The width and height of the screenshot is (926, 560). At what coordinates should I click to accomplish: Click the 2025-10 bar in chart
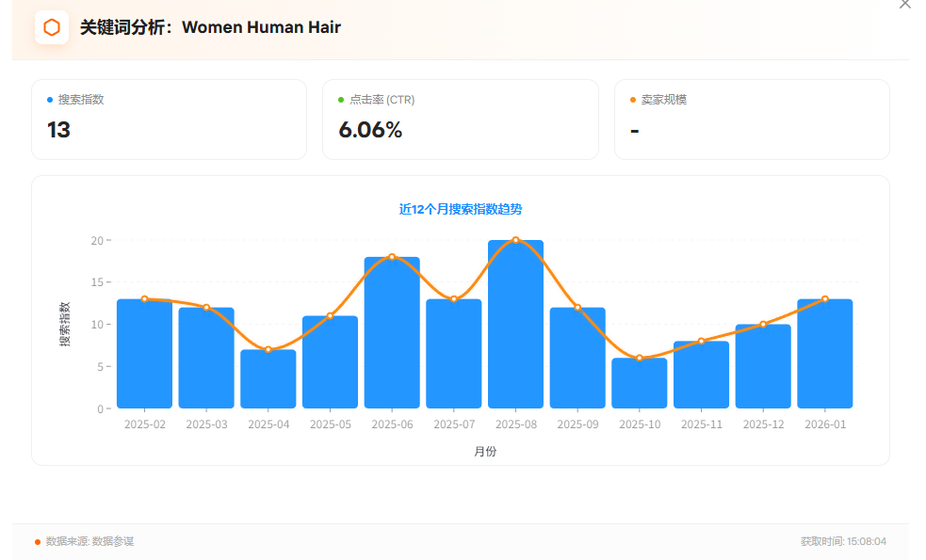click(640, 383)
